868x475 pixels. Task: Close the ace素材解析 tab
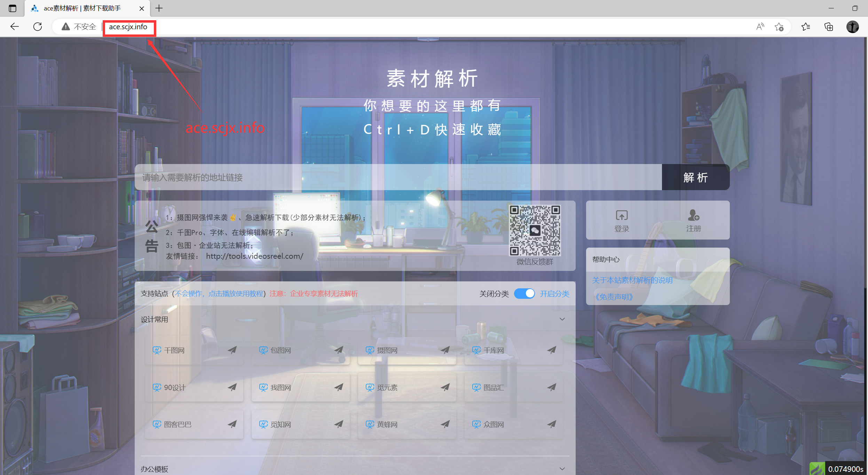[x=142, y=8]
